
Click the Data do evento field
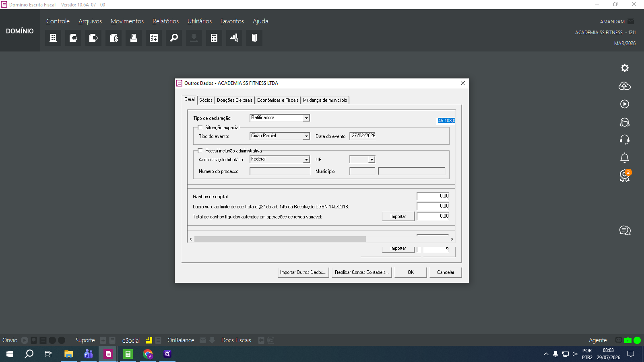[x=363, y=136]
